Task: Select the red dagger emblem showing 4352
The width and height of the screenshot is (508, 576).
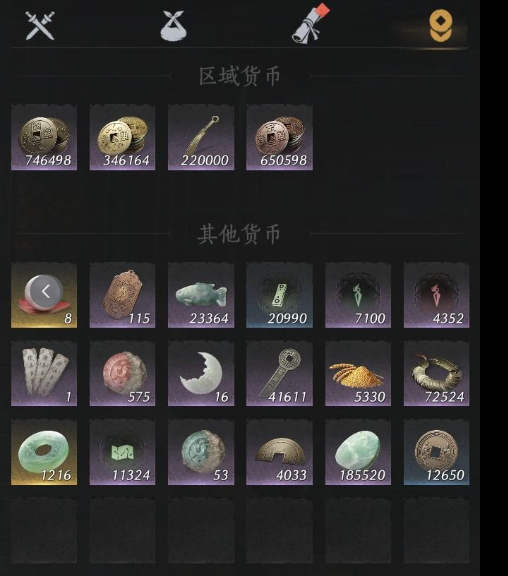Action: pyautogui.click(x=436, y=295)
